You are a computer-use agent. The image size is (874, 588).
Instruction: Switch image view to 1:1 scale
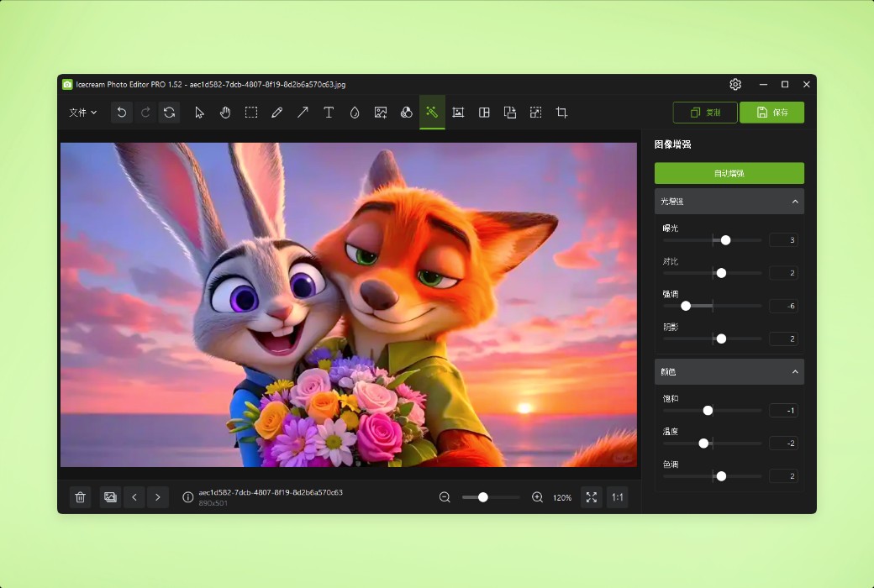click(617, 497)
